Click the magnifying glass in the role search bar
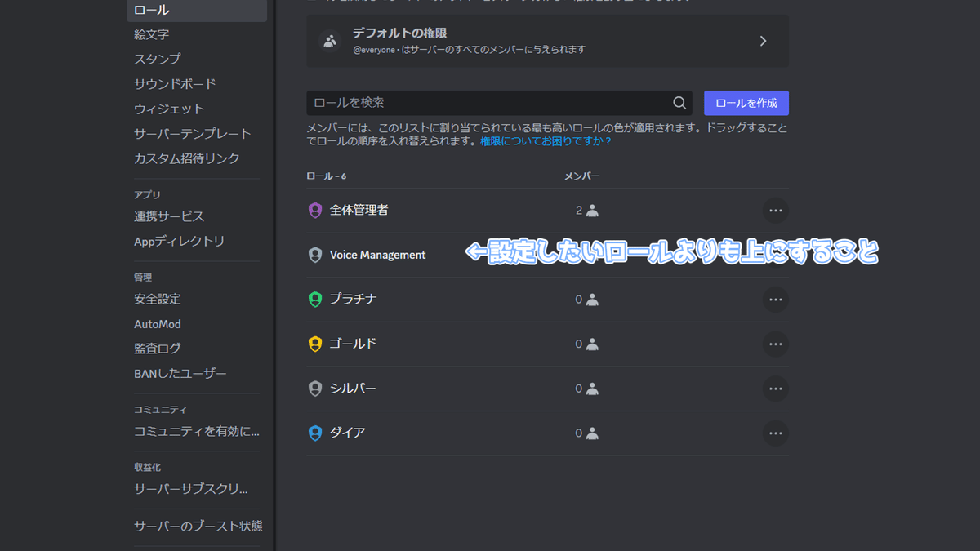 click(679, 103)
